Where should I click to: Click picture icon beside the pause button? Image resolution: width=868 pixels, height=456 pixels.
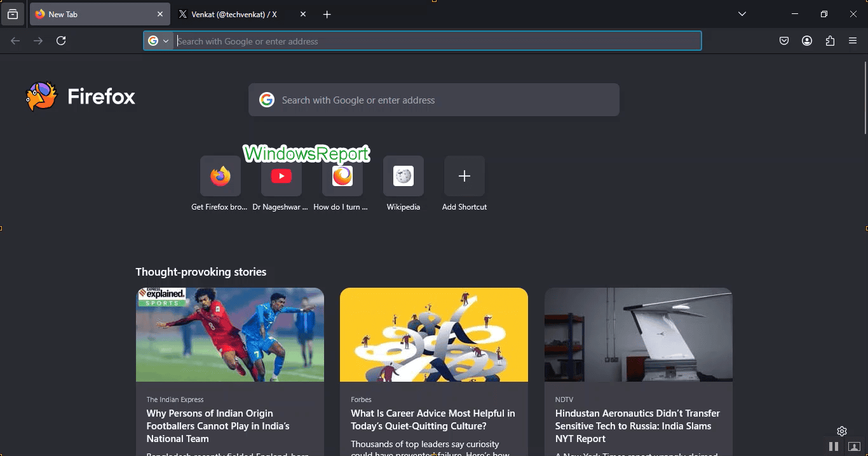tap(855, 446)
